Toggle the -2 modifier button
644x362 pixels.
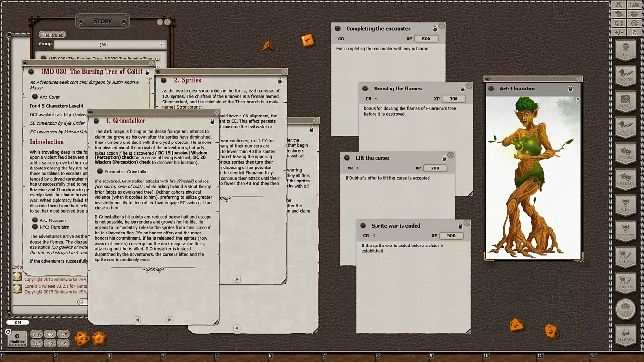click(x=50, y=343)
